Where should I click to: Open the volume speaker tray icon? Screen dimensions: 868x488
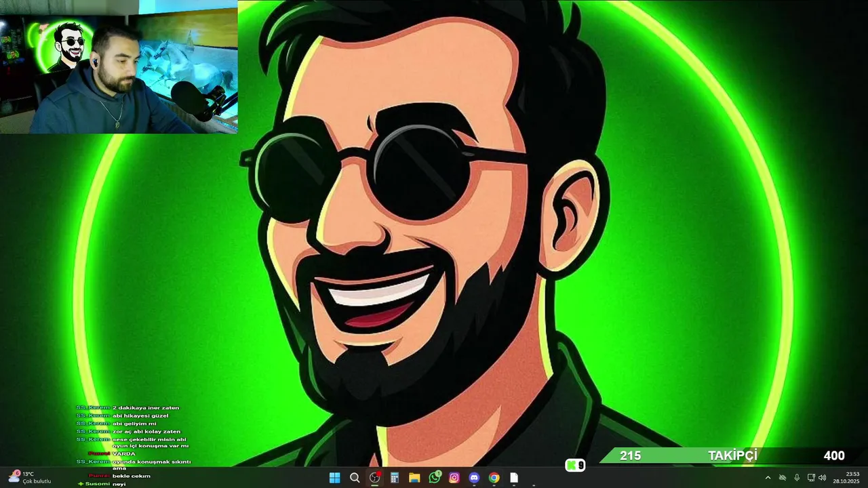tap(823, 478)
